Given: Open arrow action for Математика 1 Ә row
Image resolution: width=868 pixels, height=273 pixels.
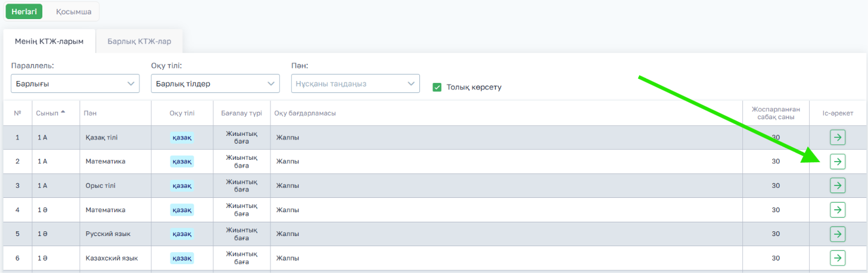Looking at the screenshot, I should pos(838,210).
